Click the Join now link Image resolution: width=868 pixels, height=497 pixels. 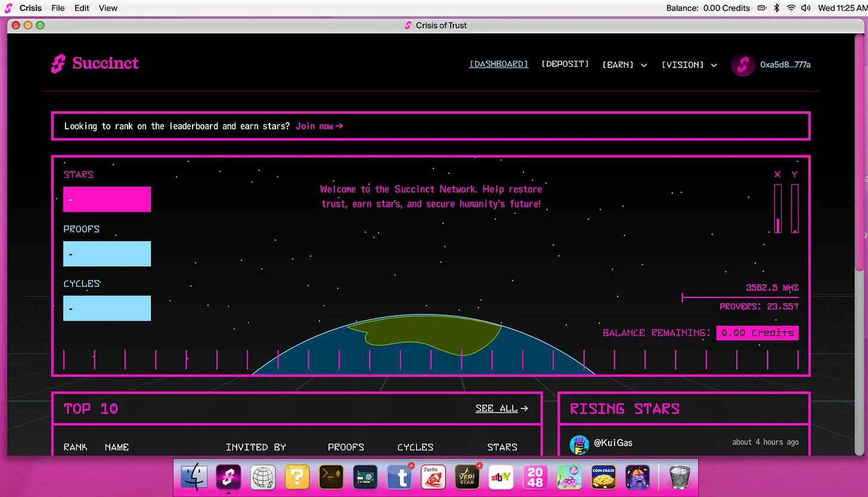click(319, 126)
